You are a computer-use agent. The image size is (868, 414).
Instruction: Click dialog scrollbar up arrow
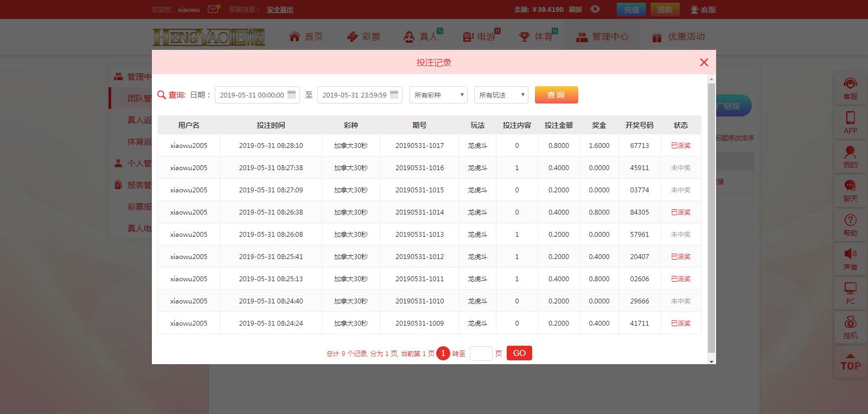[712, 80]
